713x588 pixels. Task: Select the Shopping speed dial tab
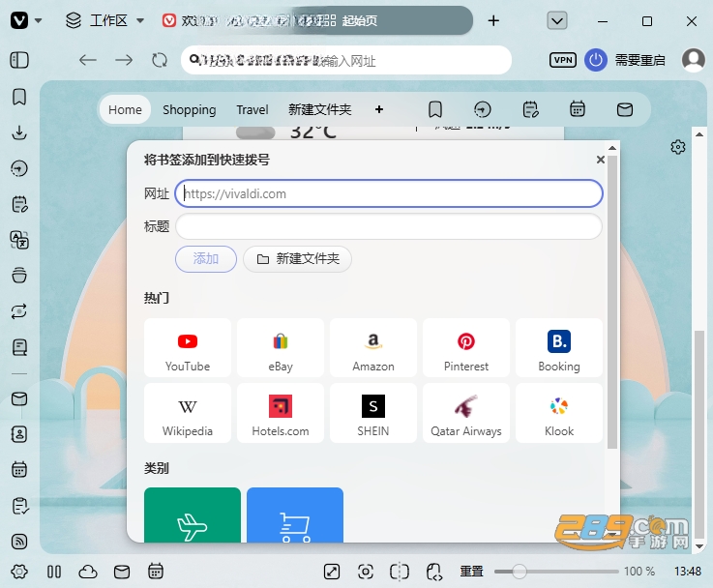pyautogui.click(x=190, y=109)
